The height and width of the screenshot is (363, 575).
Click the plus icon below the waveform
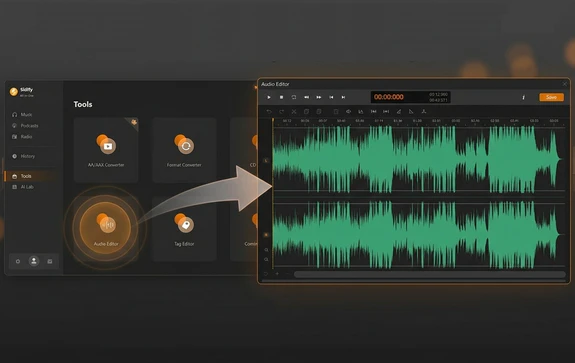tap(277, 274)
